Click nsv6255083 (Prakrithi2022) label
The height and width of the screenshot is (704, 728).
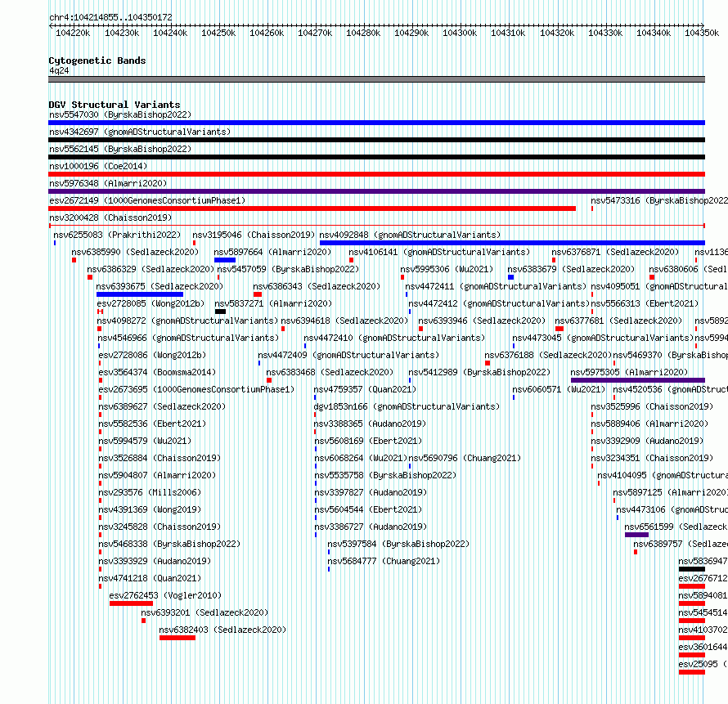[117, 235]
